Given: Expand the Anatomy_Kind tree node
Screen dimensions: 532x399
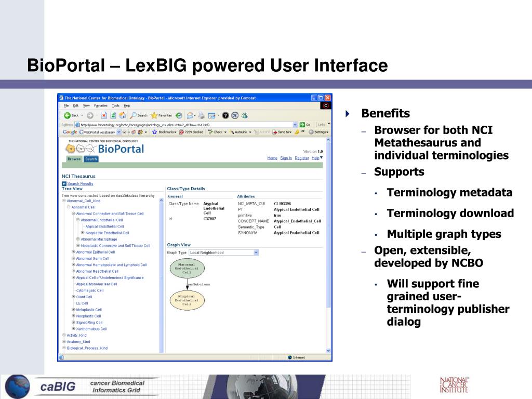Looking at the screenshot, I should 64,342.
